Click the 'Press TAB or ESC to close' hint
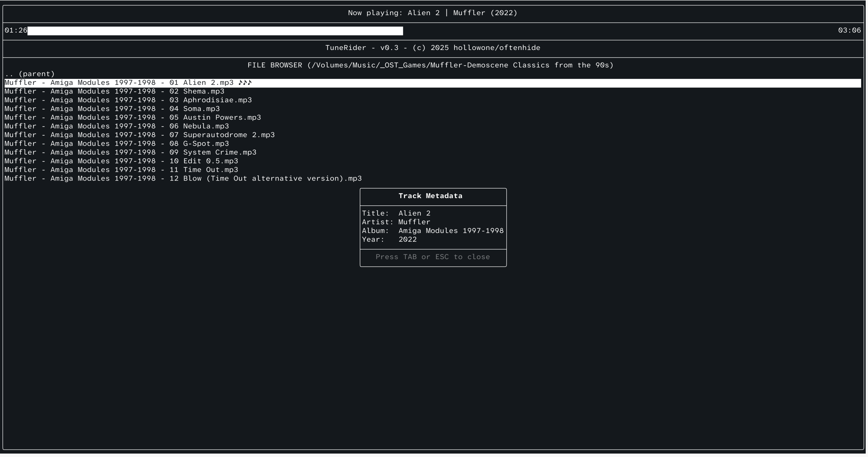The width and height of the screenshot is (868, 457). point(433,257)
